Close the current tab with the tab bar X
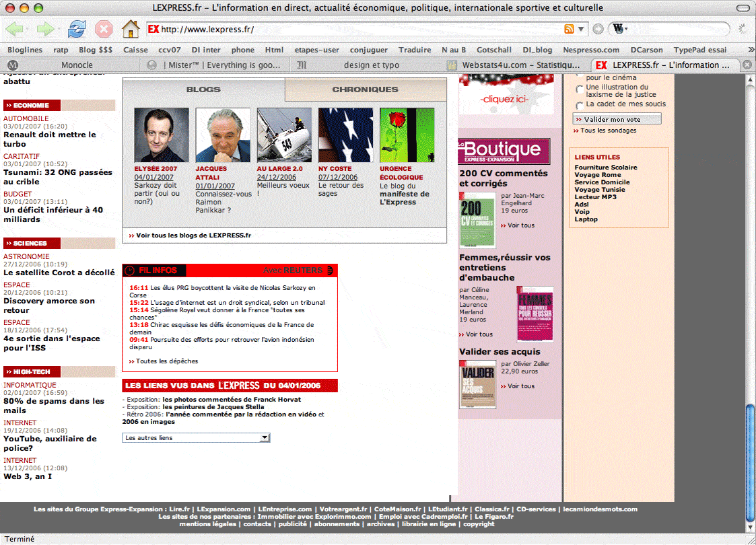The image size is (756, 545). click(747, 65)
